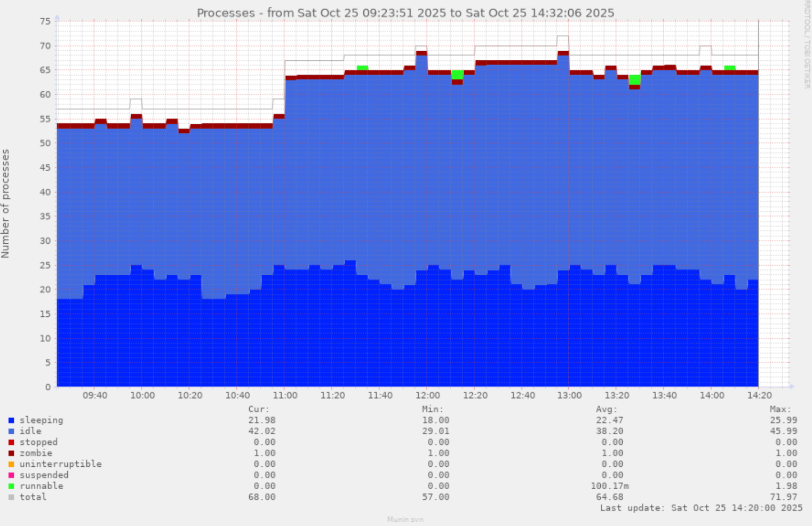
Task: Select the dark red zombie legend swatch
Action: pos(11,453)
